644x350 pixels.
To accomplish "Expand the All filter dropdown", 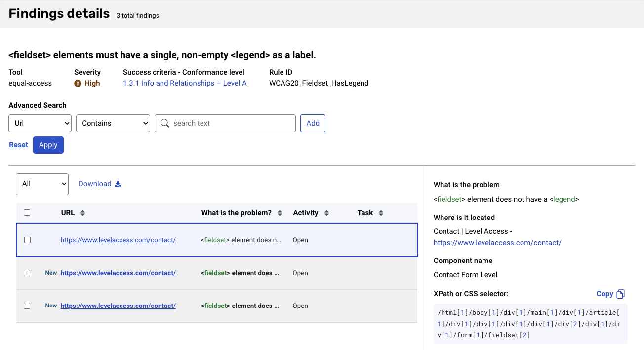I will [42, 184].
